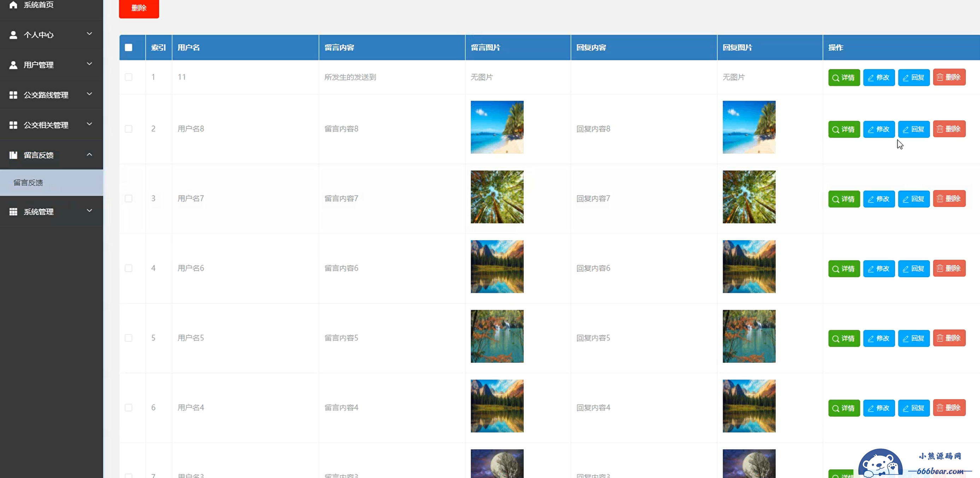This screenshot has width=980, height=478.
Task: Delete the 用户名4 row
Action: (x=949, y=408)
